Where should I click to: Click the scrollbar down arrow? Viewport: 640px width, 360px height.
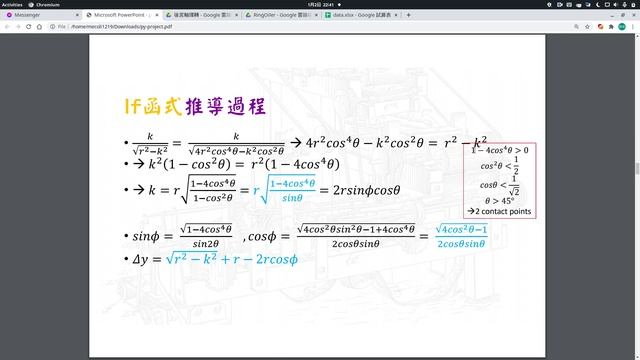[637, 357]
